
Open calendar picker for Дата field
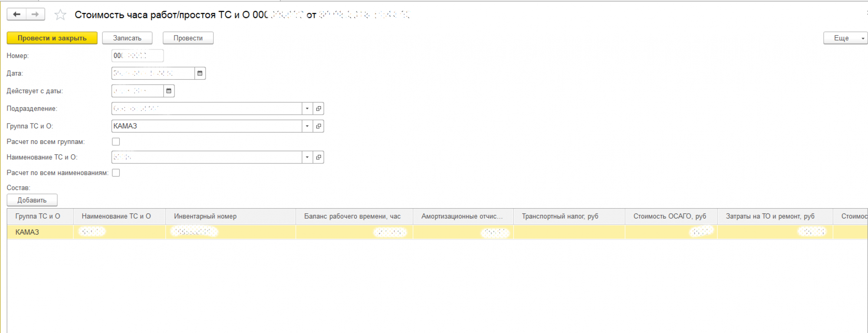coord(200,73)
